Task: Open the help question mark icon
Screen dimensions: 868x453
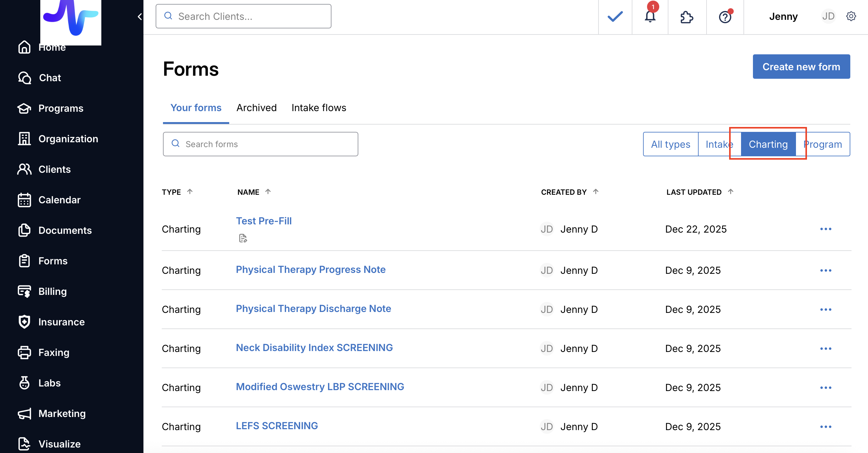Action: point(725,17)
